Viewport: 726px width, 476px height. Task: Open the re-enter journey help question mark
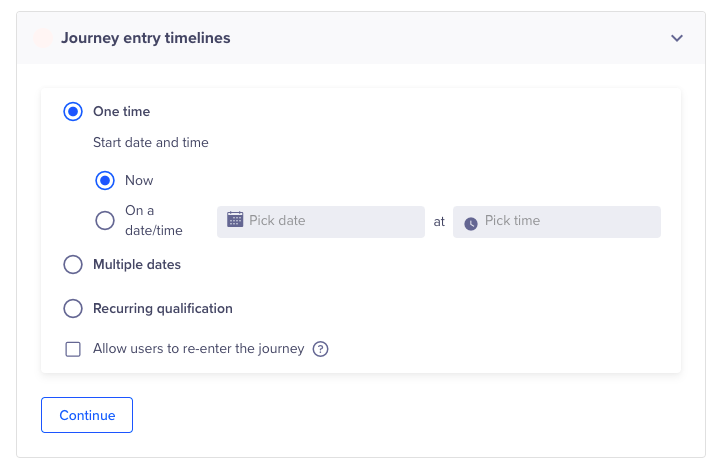pyautogui.click(x=321, y=349)
